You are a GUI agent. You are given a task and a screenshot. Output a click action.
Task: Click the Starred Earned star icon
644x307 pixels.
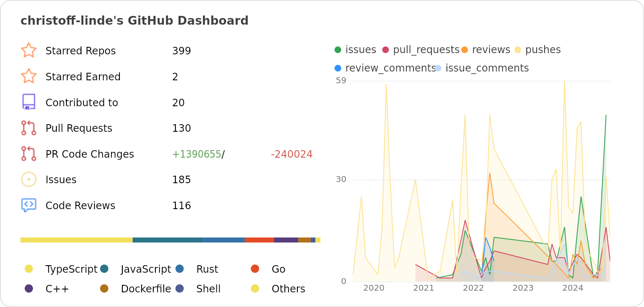coord(29,76)
